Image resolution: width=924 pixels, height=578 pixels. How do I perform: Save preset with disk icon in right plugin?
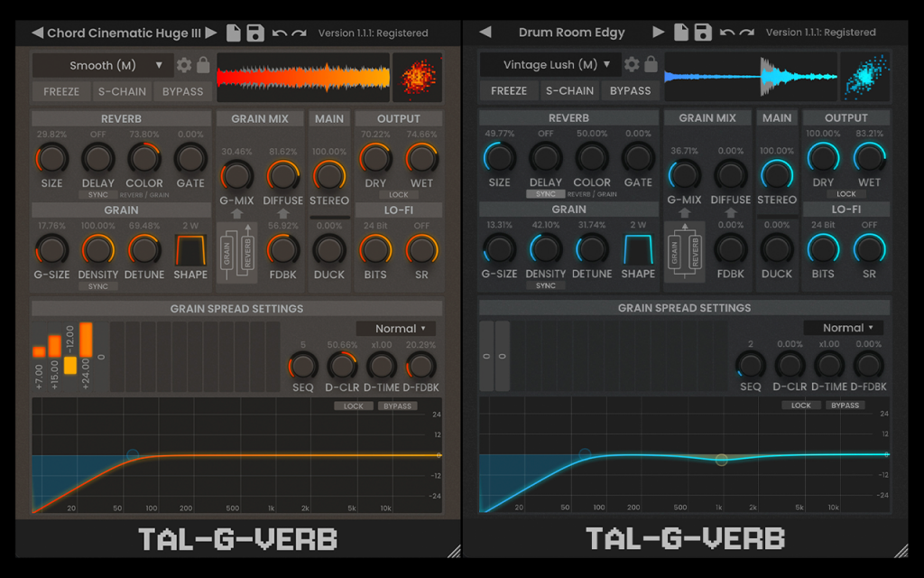[703, 32]
